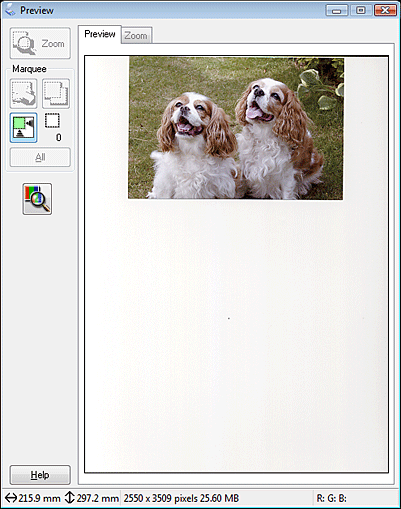Click the scanned dogs photo thumbnail

(x=236, y=128)
